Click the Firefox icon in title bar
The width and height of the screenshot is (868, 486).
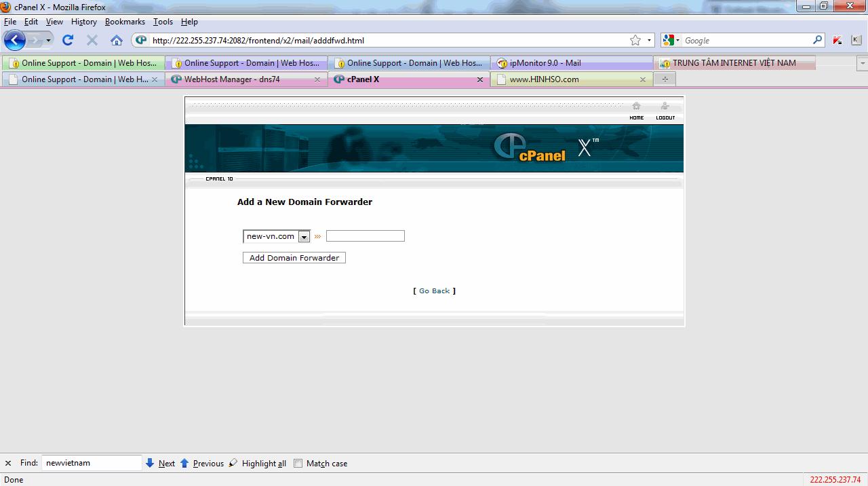pos(6,7)
